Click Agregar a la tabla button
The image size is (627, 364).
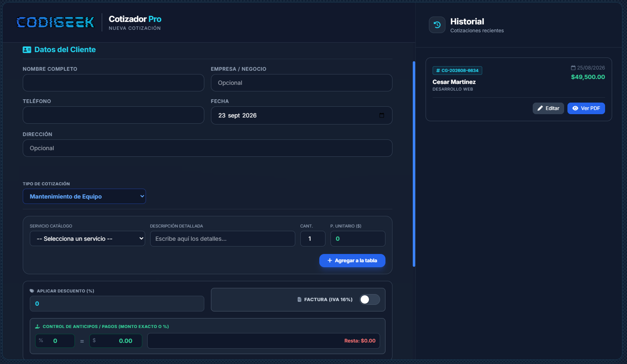(x=352, y=261)
